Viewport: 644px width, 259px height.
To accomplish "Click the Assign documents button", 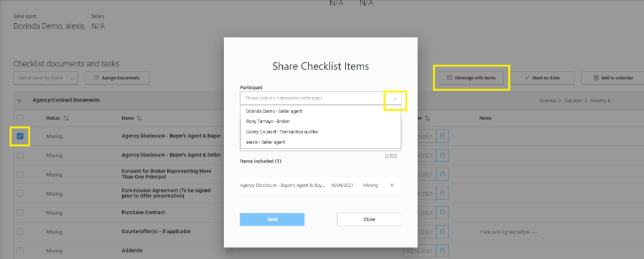I will coord(117,78).
